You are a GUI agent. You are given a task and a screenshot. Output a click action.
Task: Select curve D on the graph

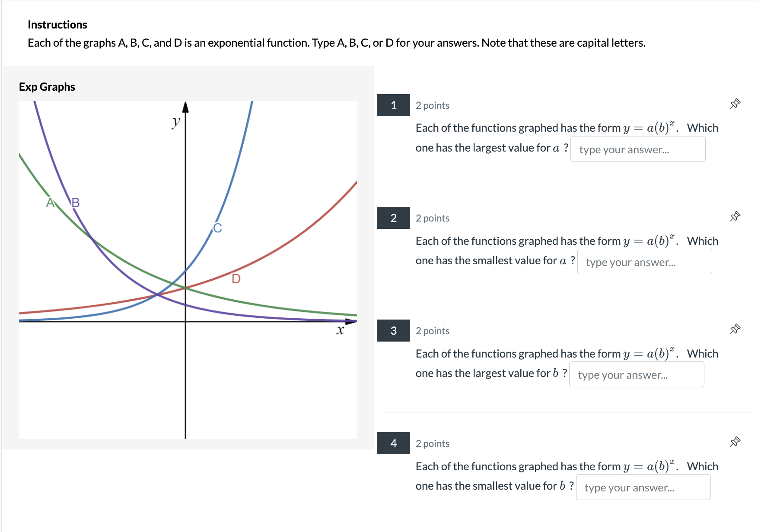236,279
